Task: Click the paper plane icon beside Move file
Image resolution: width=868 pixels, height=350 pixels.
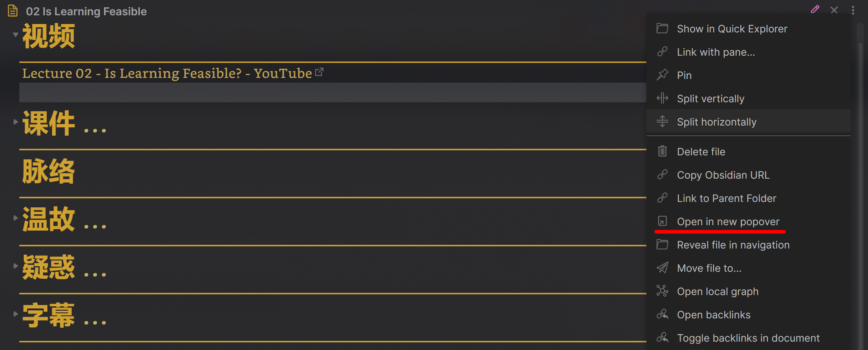Action: tap(662, 268)
